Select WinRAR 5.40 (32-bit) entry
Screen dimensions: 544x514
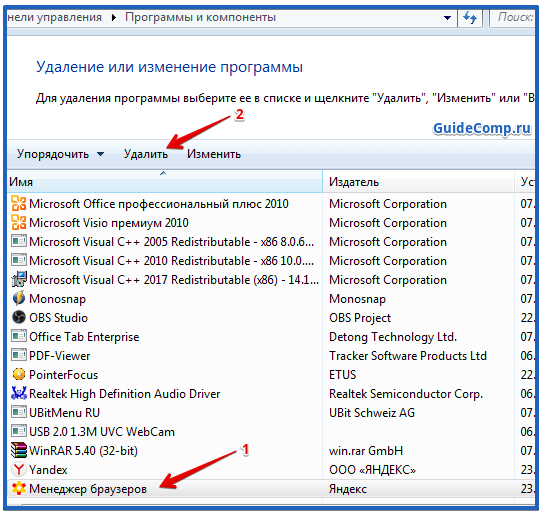pyautogui.click(x=83, y=451)
